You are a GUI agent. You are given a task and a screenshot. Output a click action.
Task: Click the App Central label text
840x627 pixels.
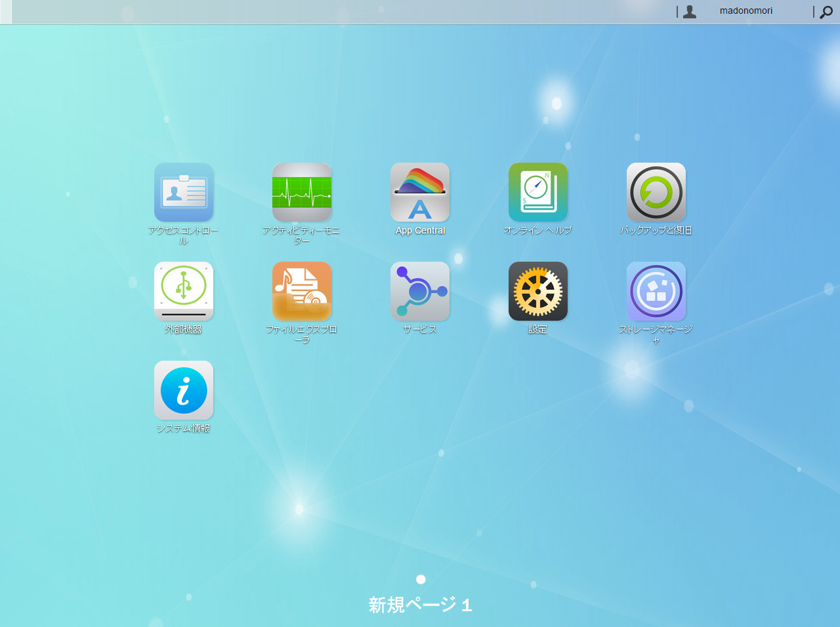click(420, 230)
